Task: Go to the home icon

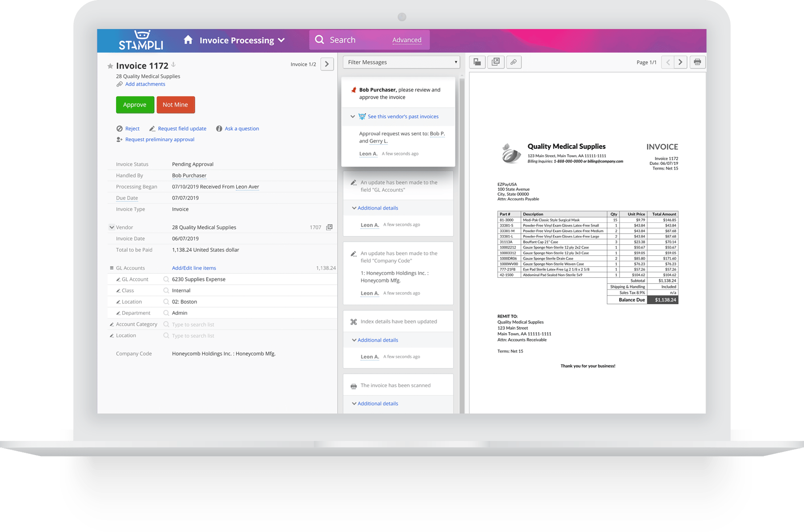Action: (x=188, y=40)
